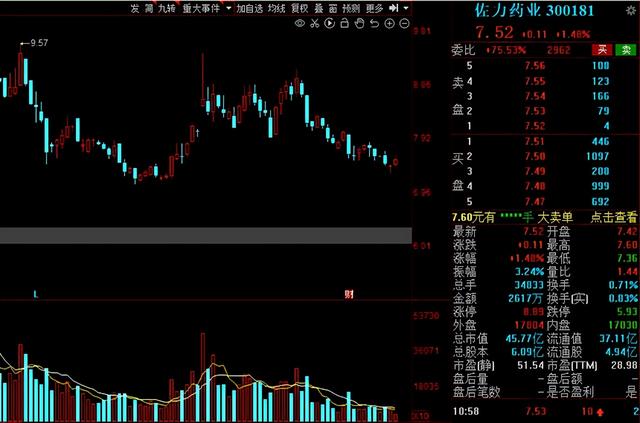Click the 市盈(静) value 51.54
Image resolution: width=640 pixels, height=423 pixels.
[x=531, y=365]
